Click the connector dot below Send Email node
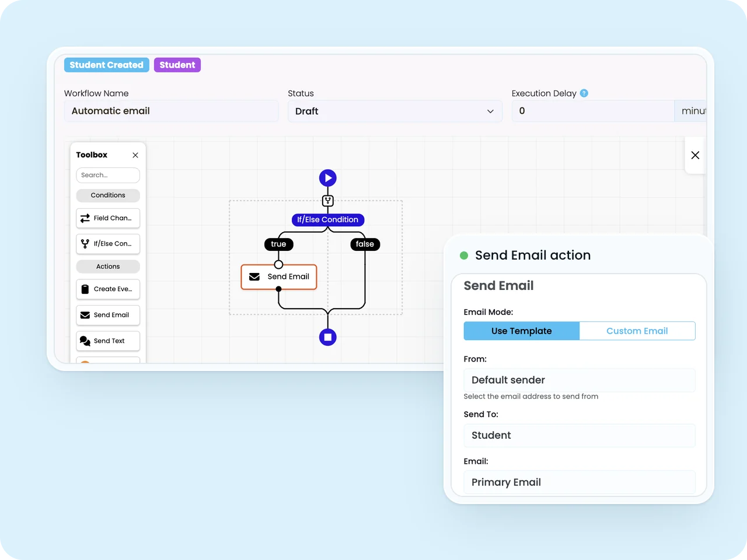747x560 pixels. [x=278, y=289]
